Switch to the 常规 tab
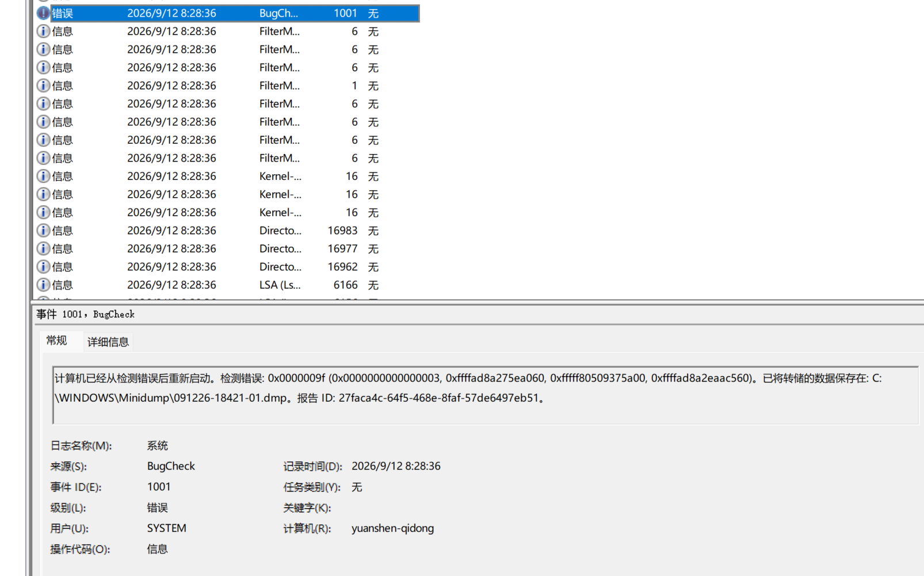This screenshot has width=924, height=576. pos(56,341)
